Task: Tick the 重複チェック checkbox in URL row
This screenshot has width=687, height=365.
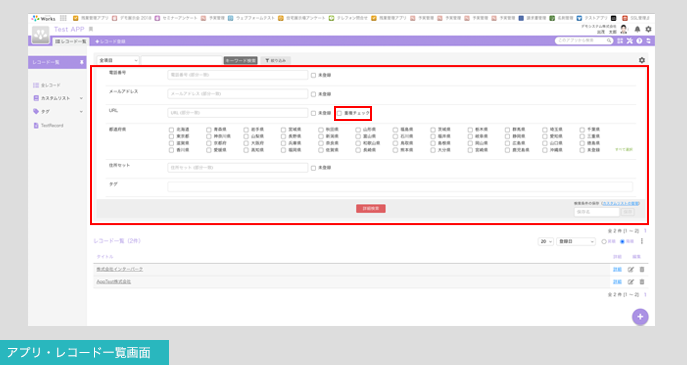Action: (339, 113)
